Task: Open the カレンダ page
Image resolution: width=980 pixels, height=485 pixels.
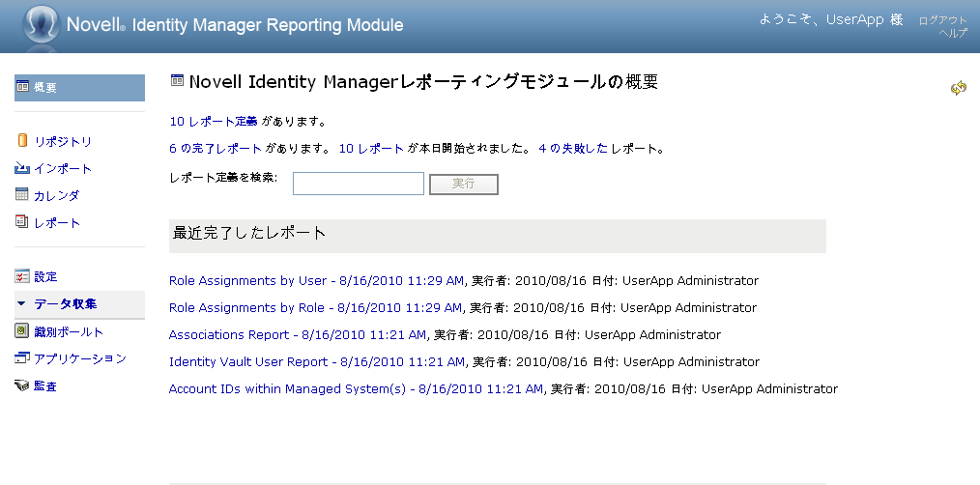Action: click(57, 195)
